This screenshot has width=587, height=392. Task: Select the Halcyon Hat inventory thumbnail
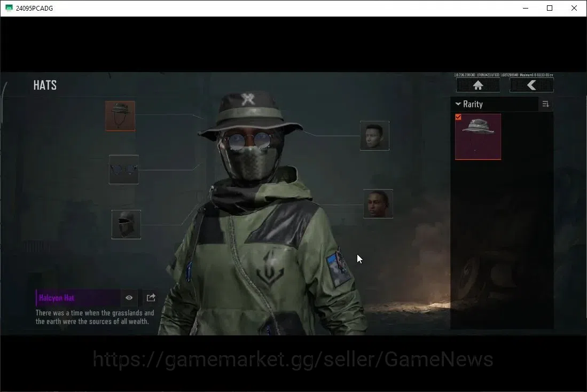tap(478, 137)
